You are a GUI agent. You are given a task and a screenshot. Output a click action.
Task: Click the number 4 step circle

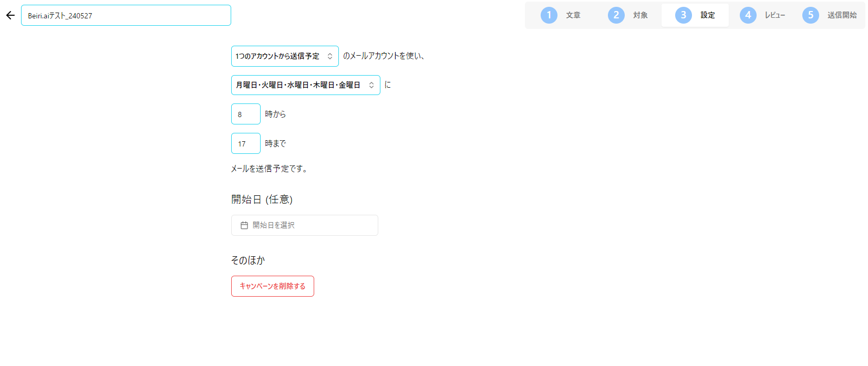[748, 15]
